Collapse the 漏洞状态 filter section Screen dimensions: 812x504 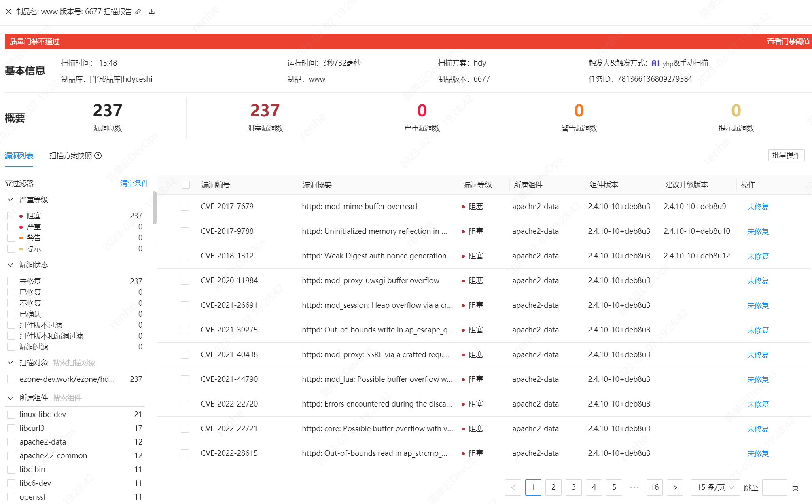[11, 265]
